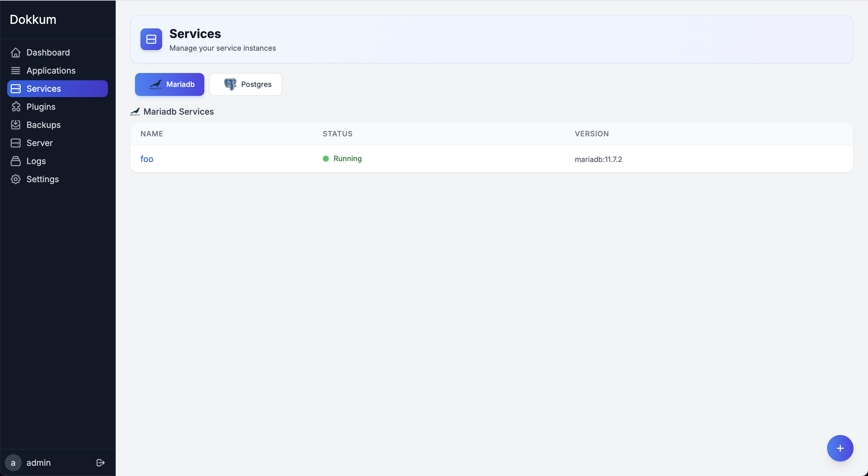Click the green Running status dot
The image size is (868, 476).
(325, 159)
